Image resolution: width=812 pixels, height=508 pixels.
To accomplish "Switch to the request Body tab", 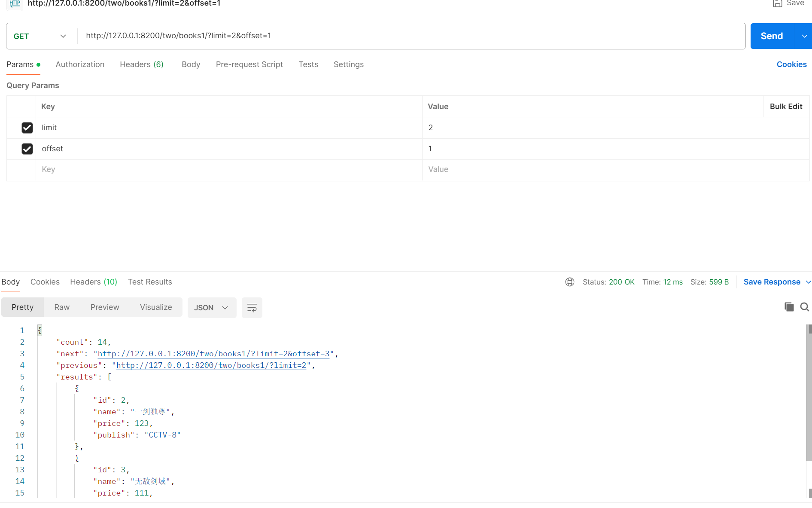I will tap(191, 64).
